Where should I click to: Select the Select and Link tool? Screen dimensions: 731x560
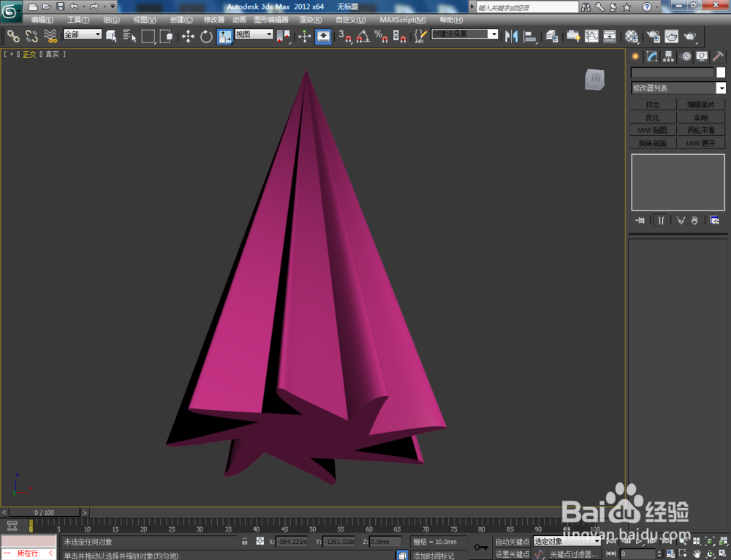click(13, 36)
